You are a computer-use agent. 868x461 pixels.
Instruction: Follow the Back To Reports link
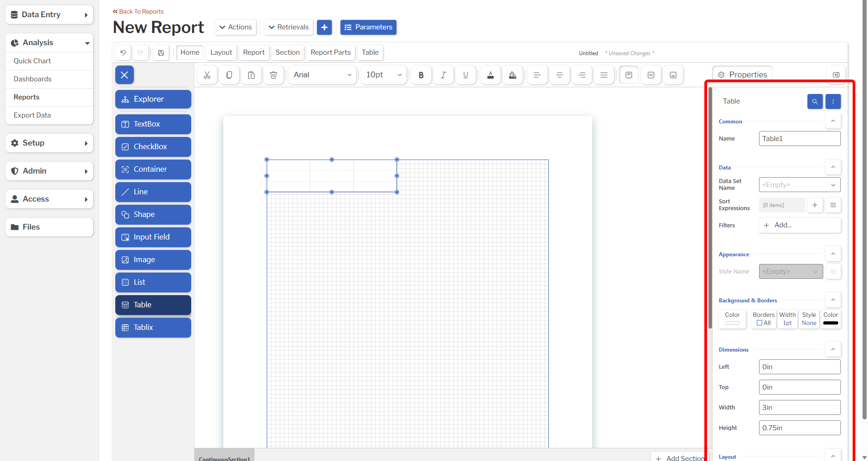point(138,11)
